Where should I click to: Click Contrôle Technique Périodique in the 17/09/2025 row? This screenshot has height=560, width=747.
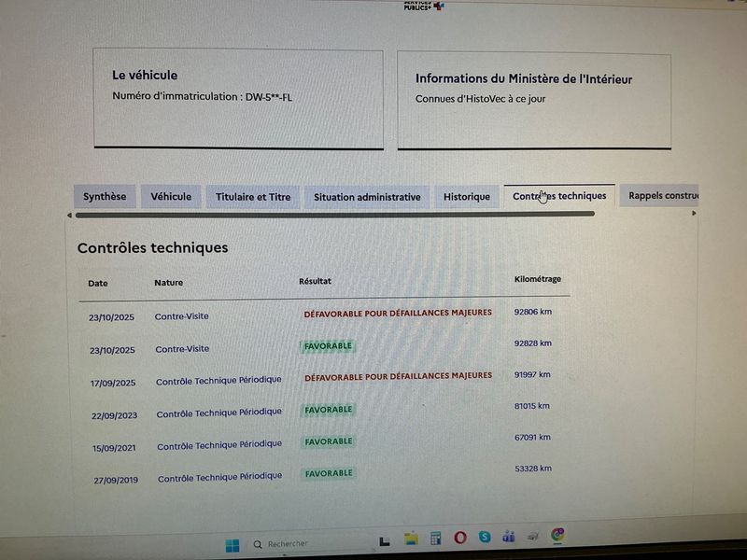point(218,381)
